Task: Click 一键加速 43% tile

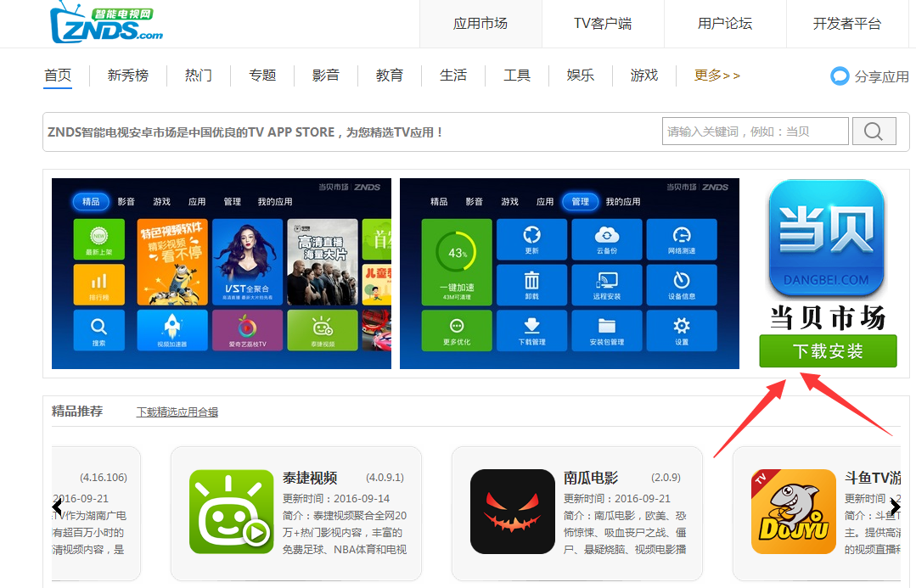Action: 457,261
